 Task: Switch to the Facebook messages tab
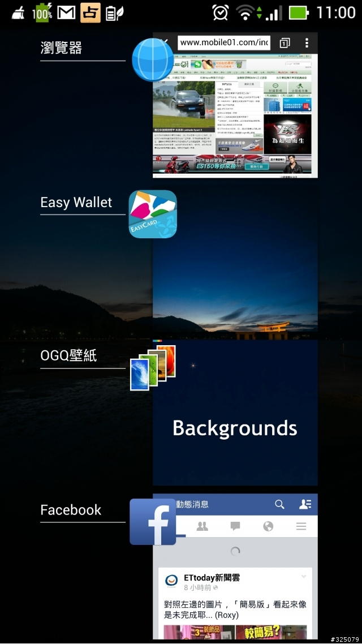click(x=235, y=526)
